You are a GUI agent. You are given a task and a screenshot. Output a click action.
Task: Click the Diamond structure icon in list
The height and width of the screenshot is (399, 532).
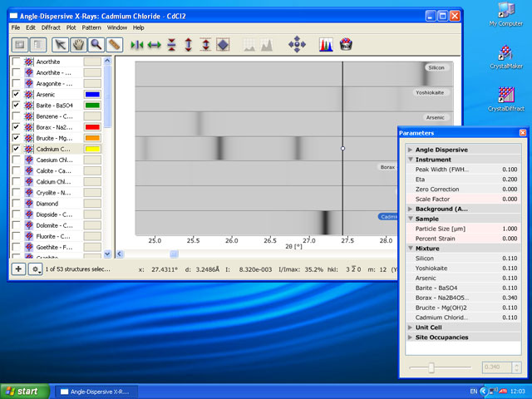pyautogui.click(x=29, y=204)
